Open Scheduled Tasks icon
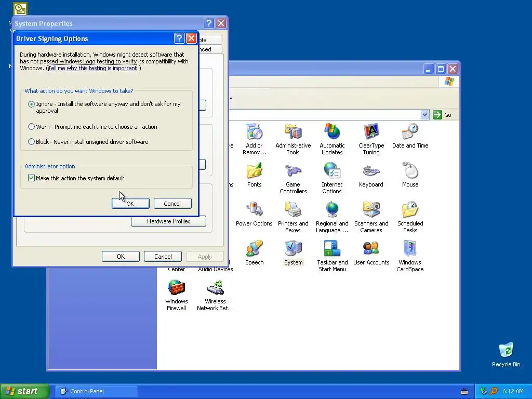The width and height of the screenshot is (532, 399). coord(410,210)
